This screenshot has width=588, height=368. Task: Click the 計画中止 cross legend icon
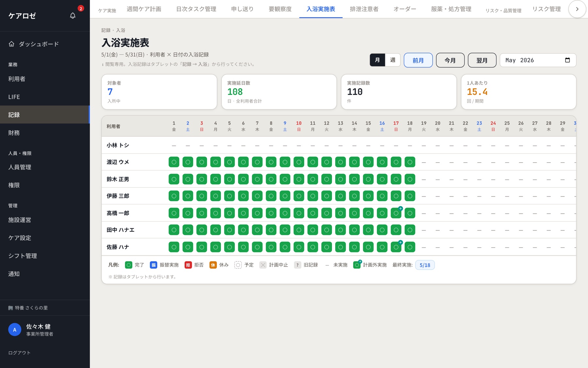263,265
